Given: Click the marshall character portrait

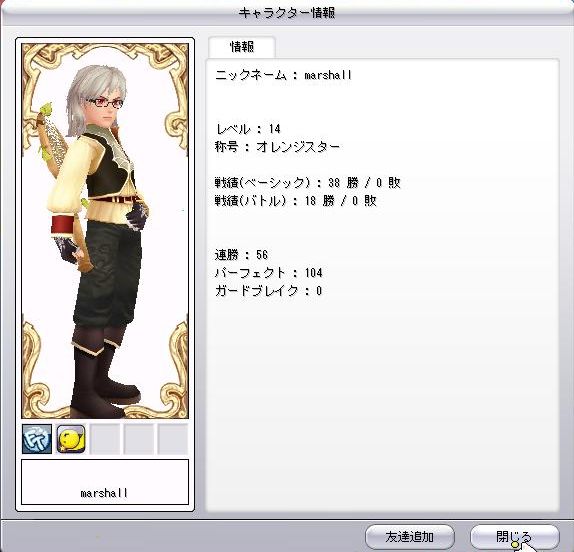Looking at the screenshot, I should (x=105, y=231).
